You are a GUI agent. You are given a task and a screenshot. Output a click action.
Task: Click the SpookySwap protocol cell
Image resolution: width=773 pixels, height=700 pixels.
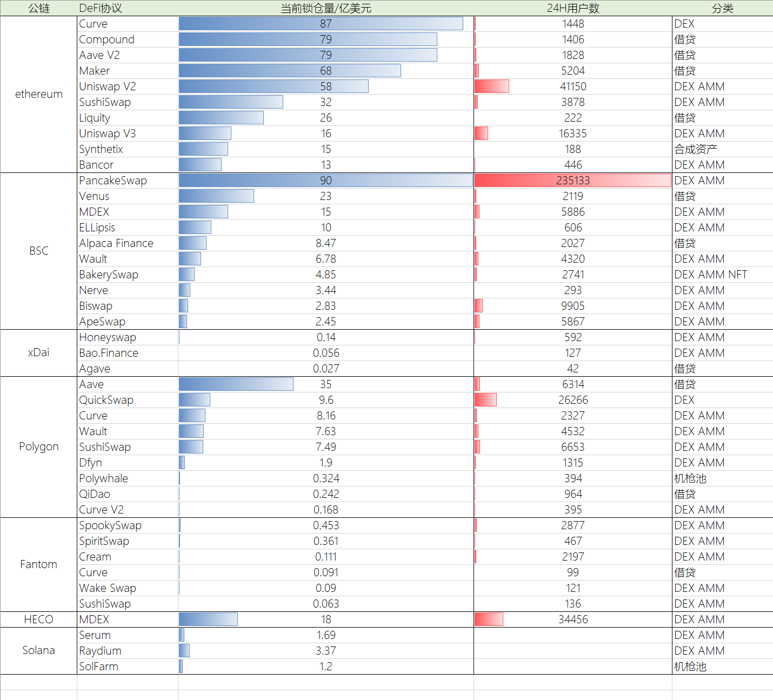128,525
